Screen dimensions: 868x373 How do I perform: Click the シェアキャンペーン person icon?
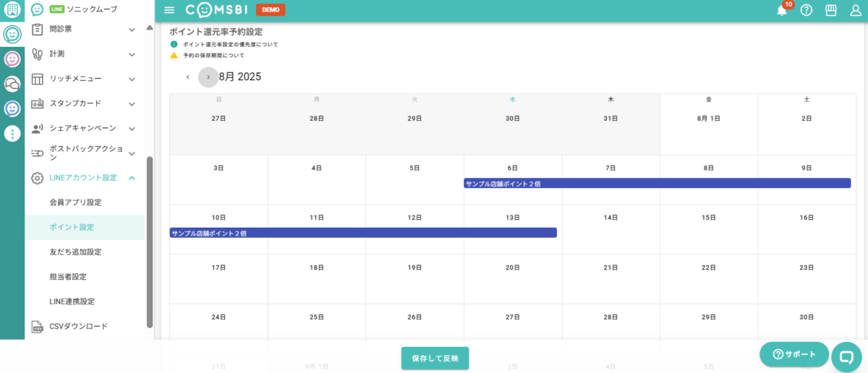[38, 129]
